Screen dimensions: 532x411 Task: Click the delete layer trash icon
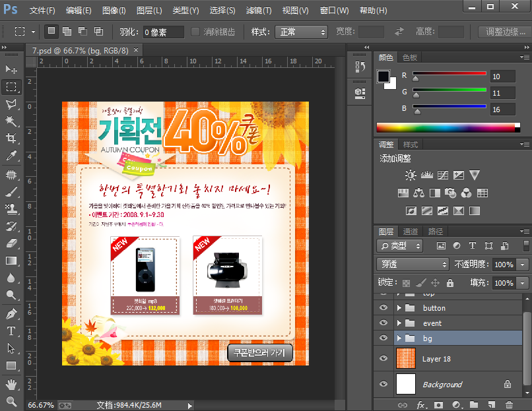pyautogui.click(x=508, y=404)
